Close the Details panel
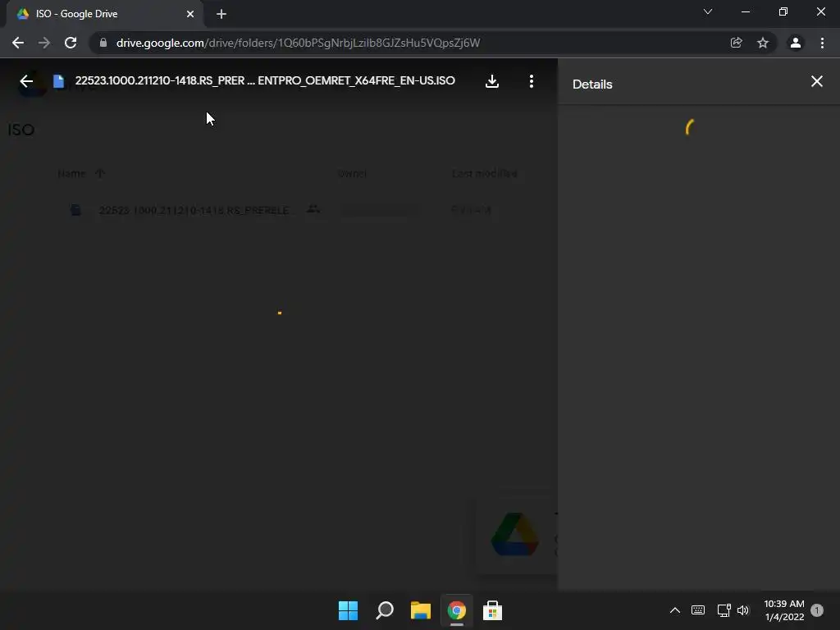840x630 pixels. click(x=816, y=81)
